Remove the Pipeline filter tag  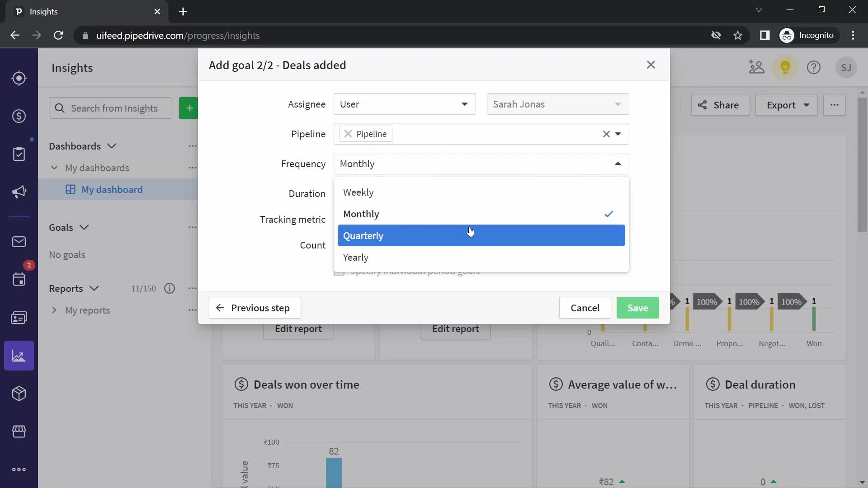348,133
